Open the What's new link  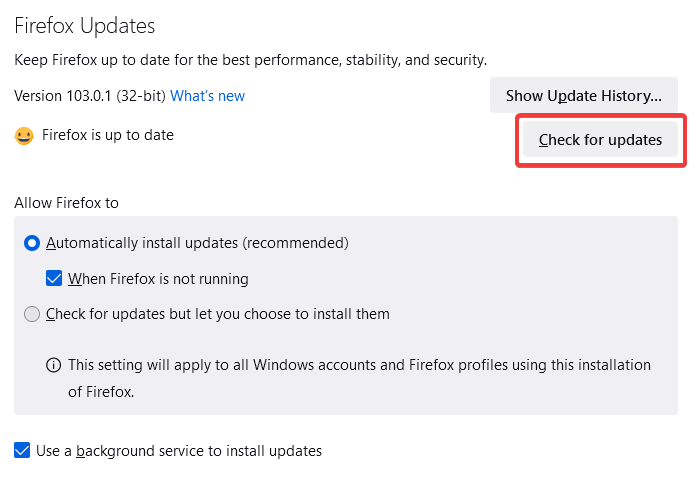coord(207,96)
